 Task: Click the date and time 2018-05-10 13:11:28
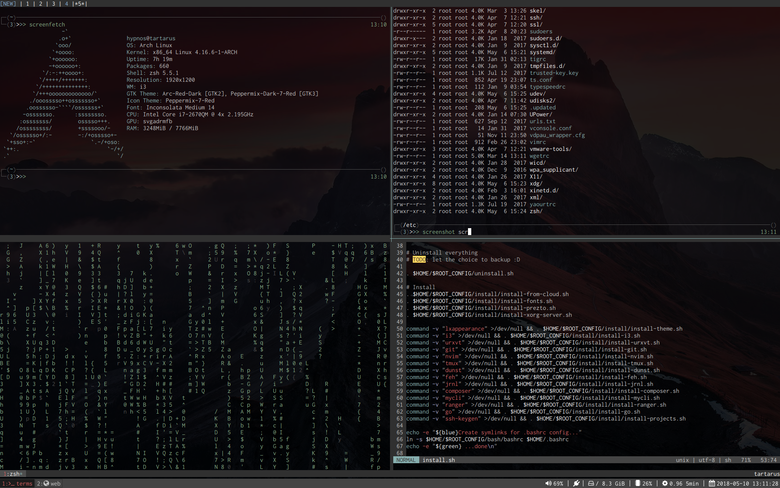pos(748,484)
